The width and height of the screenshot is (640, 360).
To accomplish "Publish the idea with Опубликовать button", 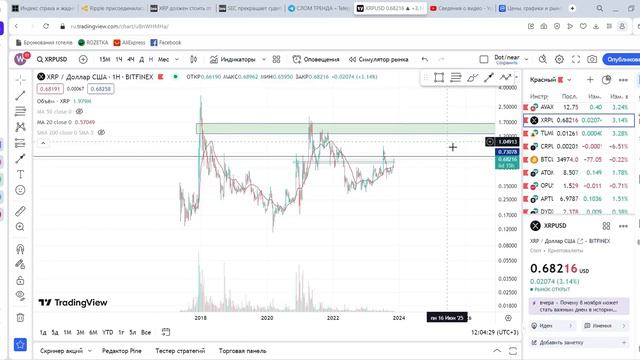I will [x=622, y=60].
